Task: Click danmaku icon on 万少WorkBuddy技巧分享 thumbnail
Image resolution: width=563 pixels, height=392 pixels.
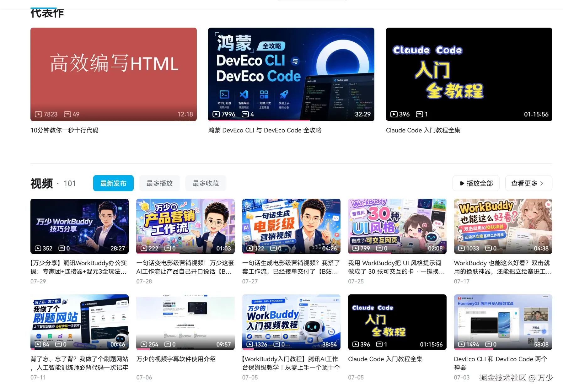Action: coord(62,248)
